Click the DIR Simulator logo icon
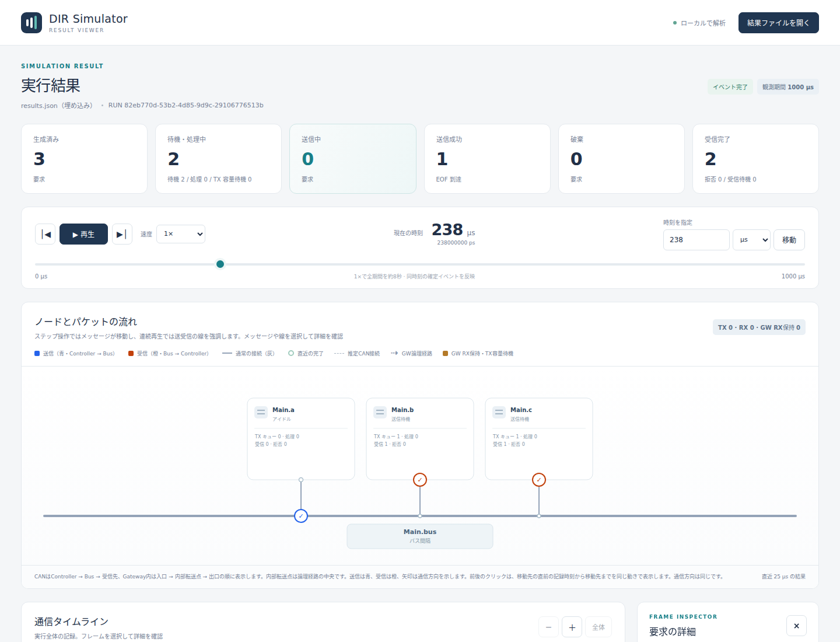Screen dimensions: 840x642 pos(32,23)
